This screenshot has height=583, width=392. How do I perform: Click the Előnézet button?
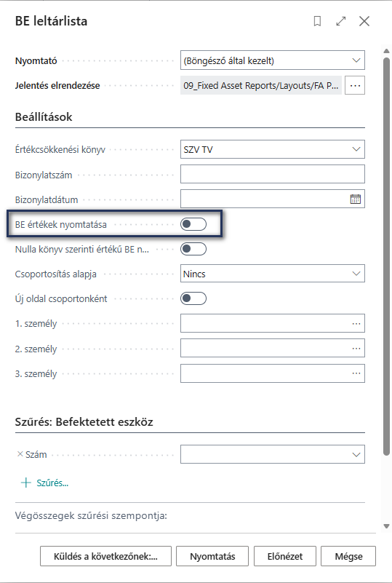click(285, 556)
